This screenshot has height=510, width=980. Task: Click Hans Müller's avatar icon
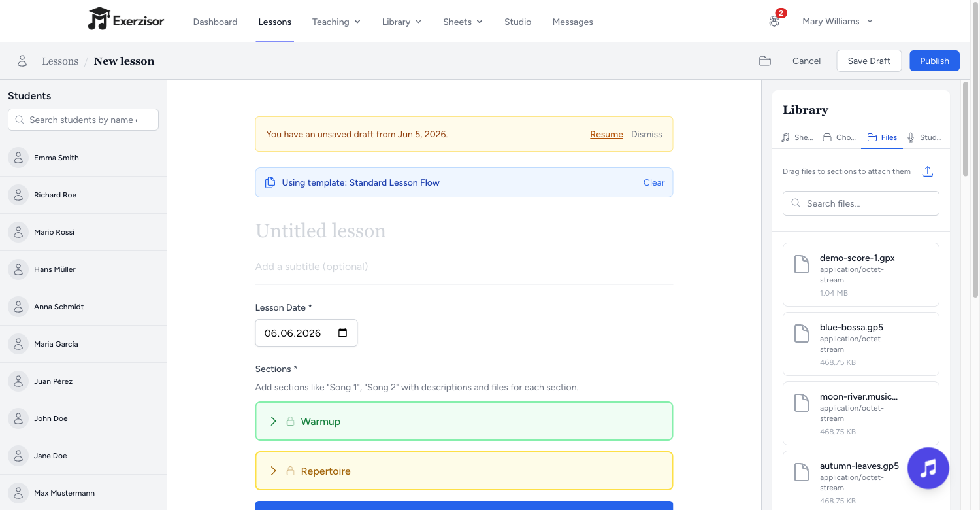[x=18, y=269]
